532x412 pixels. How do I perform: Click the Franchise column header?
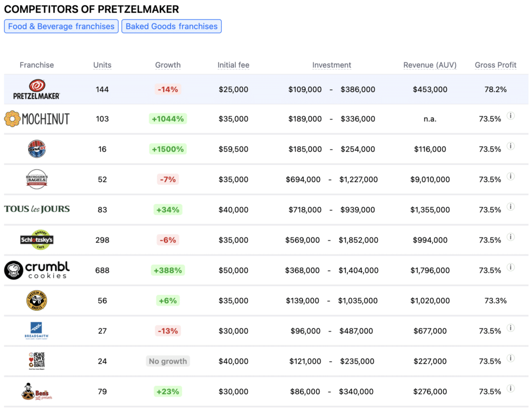coord(37,65)
